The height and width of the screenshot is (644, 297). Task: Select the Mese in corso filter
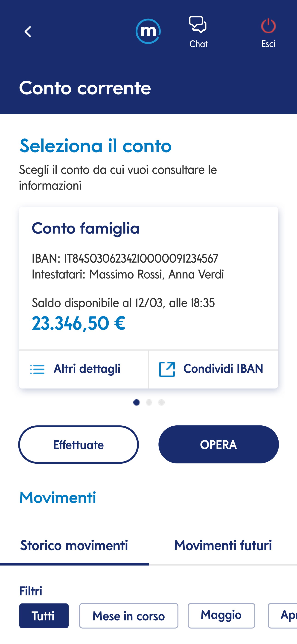coord(128,615)
